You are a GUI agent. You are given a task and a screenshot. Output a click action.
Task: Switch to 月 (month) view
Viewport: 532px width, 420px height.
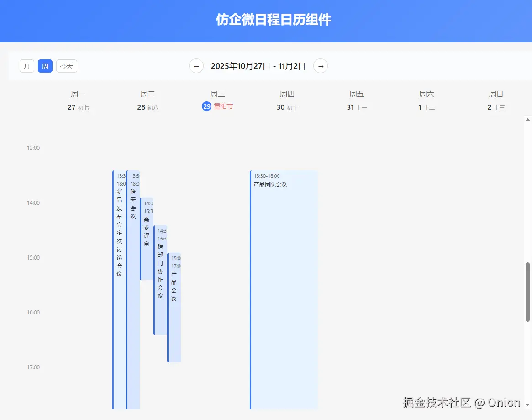pyautogui.click(x=26, y=66)
